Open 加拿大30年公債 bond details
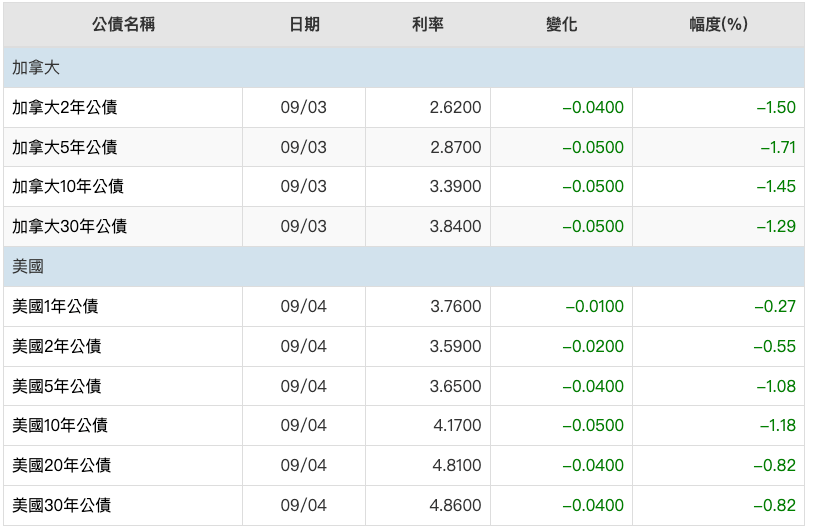This screenshot has height=531, width=814. [69, 227]
